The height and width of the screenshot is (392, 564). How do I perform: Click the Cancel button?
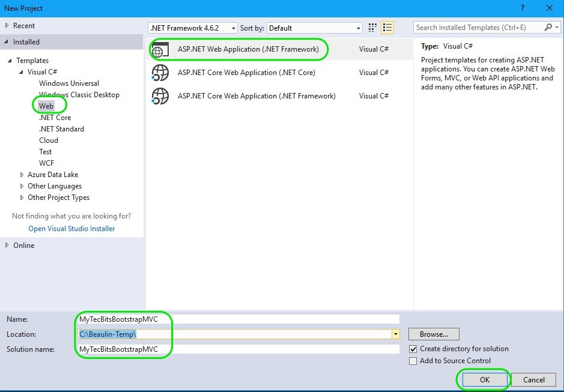534,380
